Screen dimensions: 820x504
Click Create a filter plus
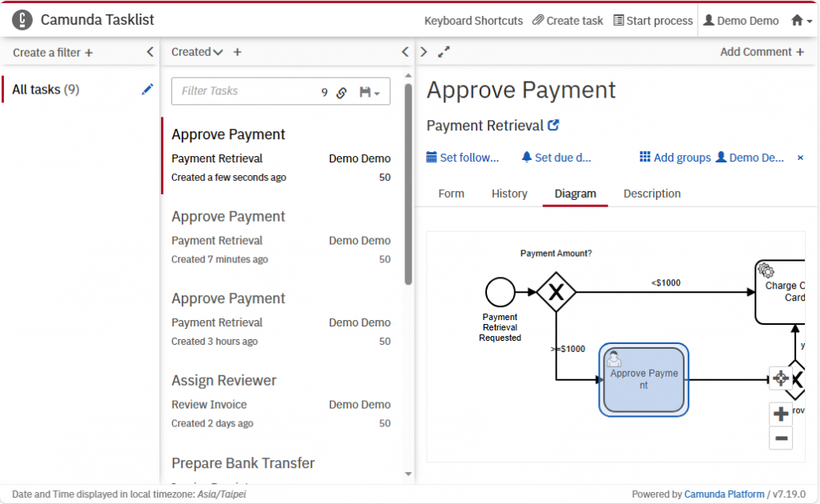[53, 53]
